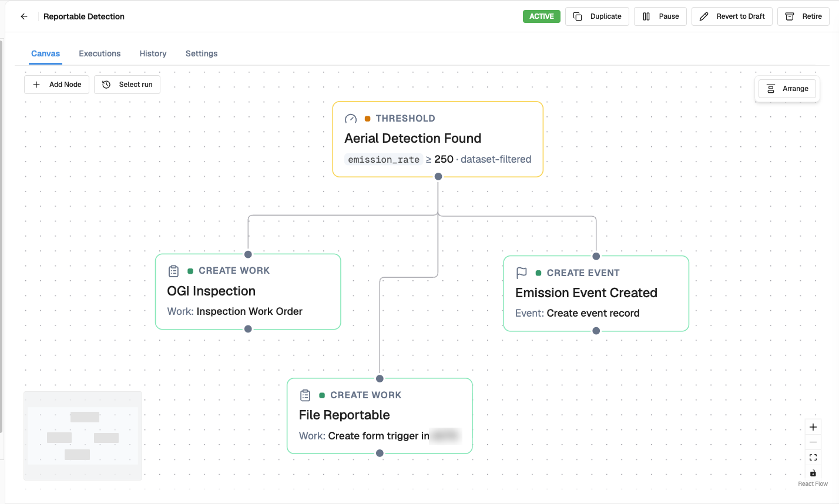This screenshot has height=504, width=839.
Task: Click Revert to Draft button
Action: click(732, 16)
